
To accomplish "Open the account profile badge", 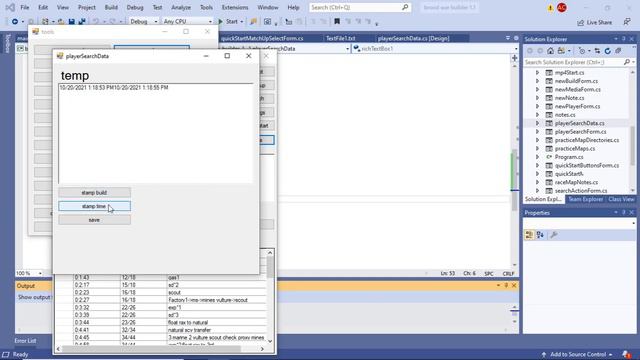I will tap(562, 7).
